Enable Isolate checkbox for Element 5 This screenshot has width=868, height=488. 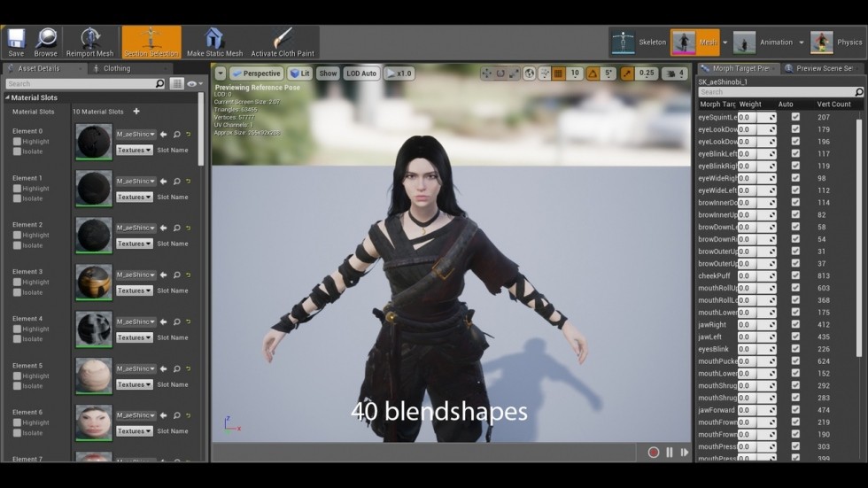click(x=17, y=385)
